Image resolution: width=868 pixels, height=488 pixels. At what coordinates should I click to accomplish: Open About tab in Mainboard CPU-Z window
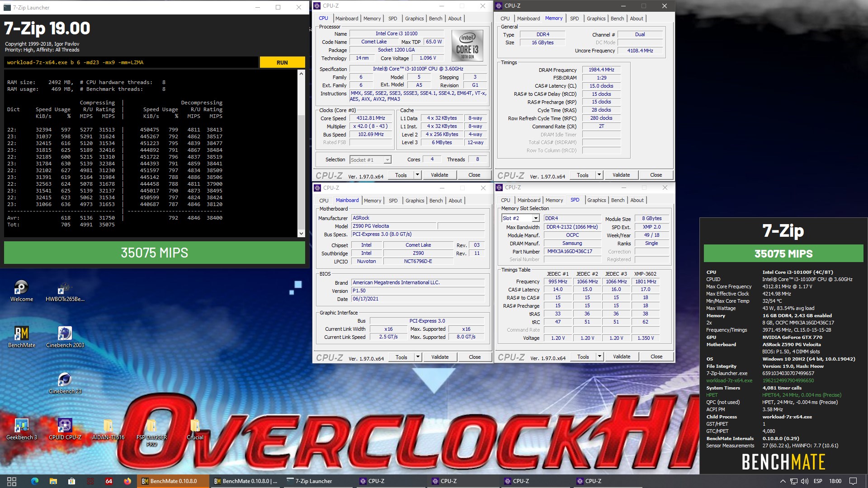tap(455, 201)
